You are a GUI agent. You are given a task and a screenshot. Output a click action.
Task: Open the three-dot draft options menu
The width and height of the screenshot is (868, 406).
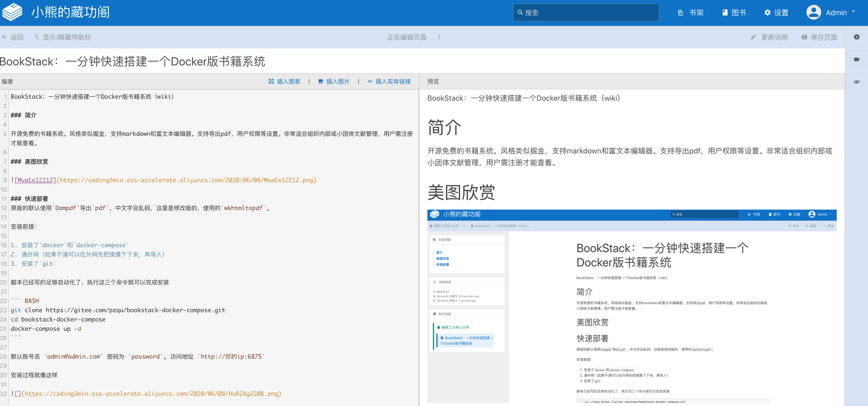439,37
